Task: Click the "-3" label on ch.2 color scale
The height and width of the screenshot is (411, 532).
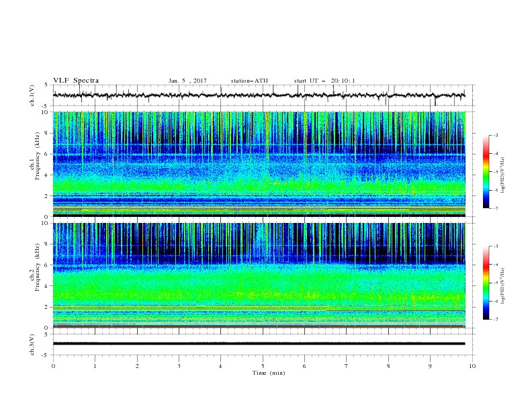Action: click(x=496, y=246)
